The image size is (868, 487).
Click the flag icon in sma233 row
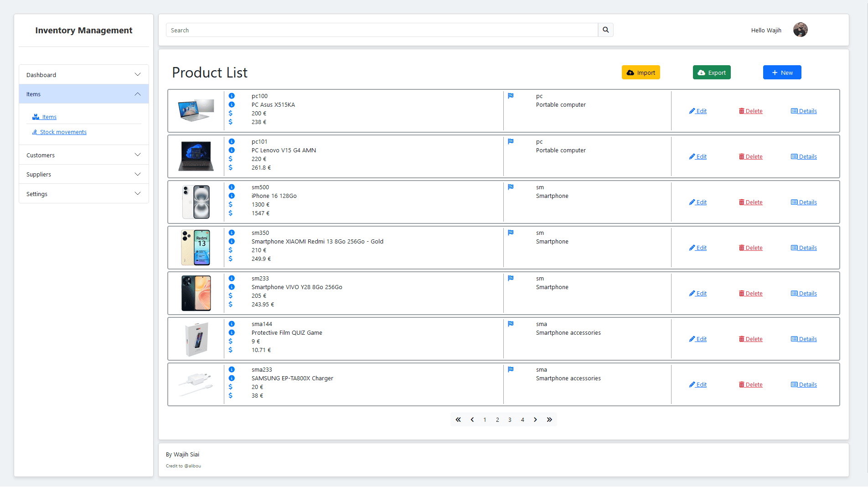coord(511,370)
